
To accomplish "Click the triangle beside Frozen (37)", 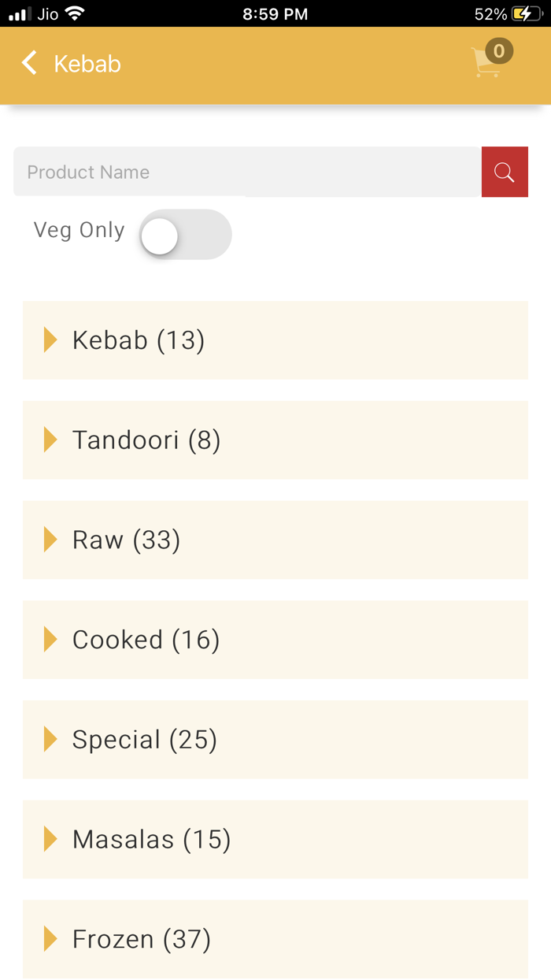I will point(50,939).
